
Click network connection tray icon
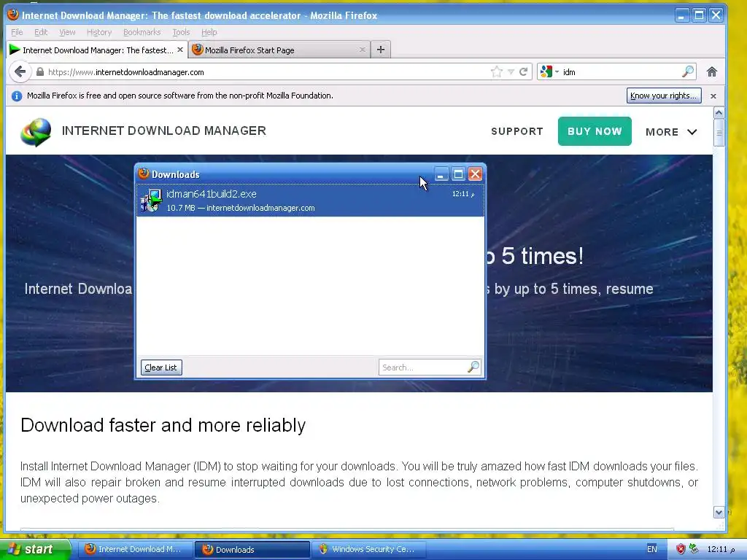694,549
